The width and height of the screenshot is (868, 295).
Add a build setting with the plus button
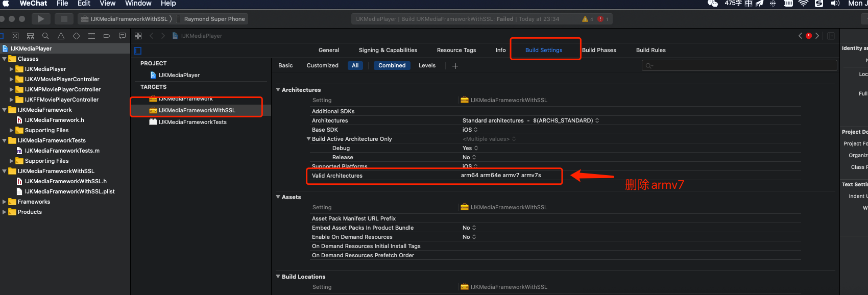[455, 66]
